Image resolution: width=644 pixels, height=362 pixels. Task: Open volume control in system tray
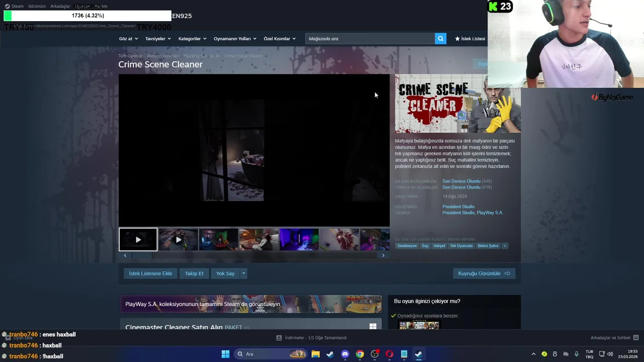click(x=610, y=354)
